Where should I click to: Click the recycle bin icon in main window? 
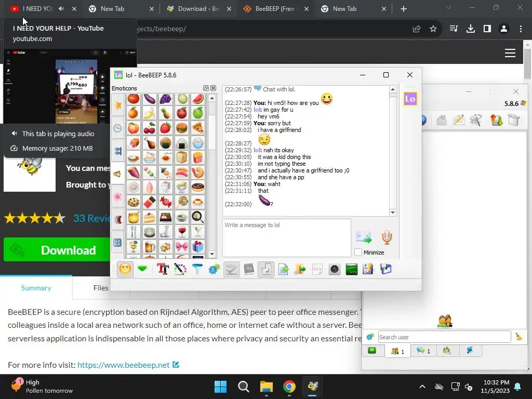pos(514,120)
